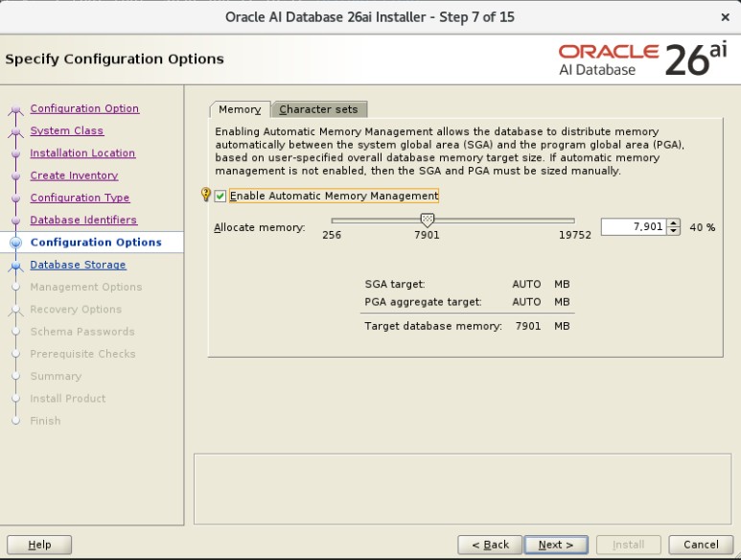Click the Allocate memory label

[260, 227]
